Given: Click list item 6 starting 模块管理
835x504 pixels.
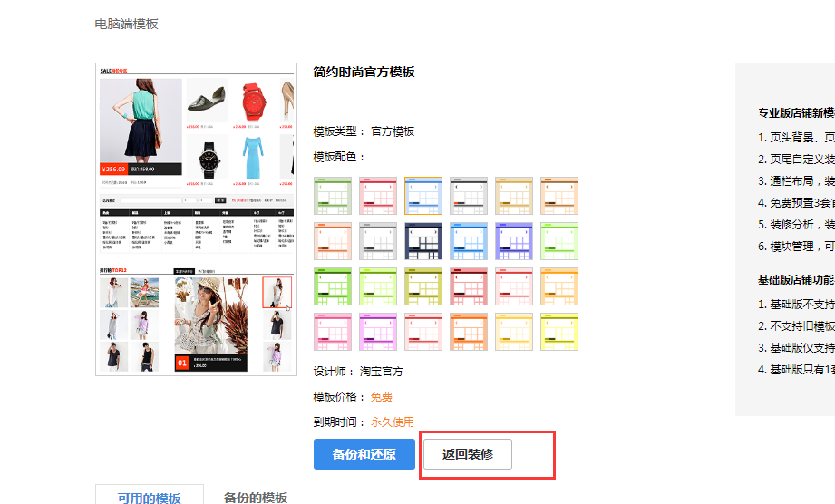Looking at the screenshot, I should pyautogui.click(x=796, y=247).
